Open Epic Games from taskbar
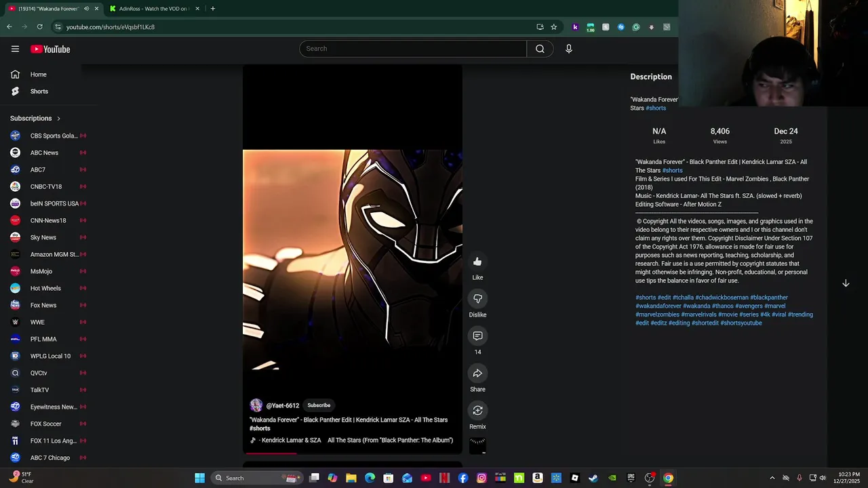This screenshot has width=868, height=488. (631, 478)
